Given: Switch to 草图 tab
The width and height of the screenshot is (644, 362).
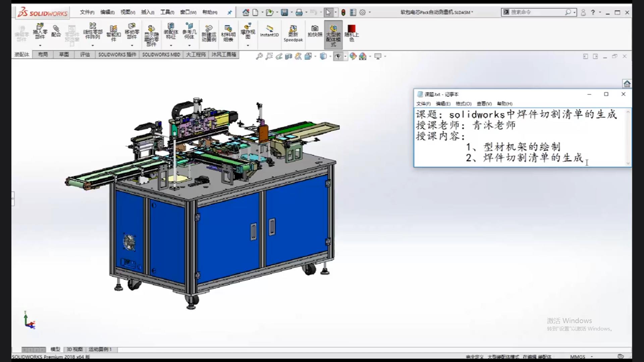Looking at the screenshot, I should point(64,55).
